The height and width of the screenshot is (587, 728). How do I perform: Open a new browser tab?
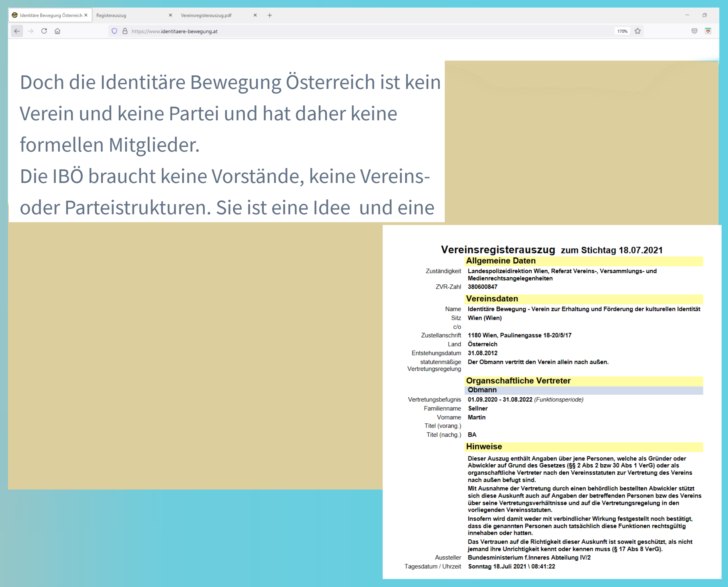[270, 15]
